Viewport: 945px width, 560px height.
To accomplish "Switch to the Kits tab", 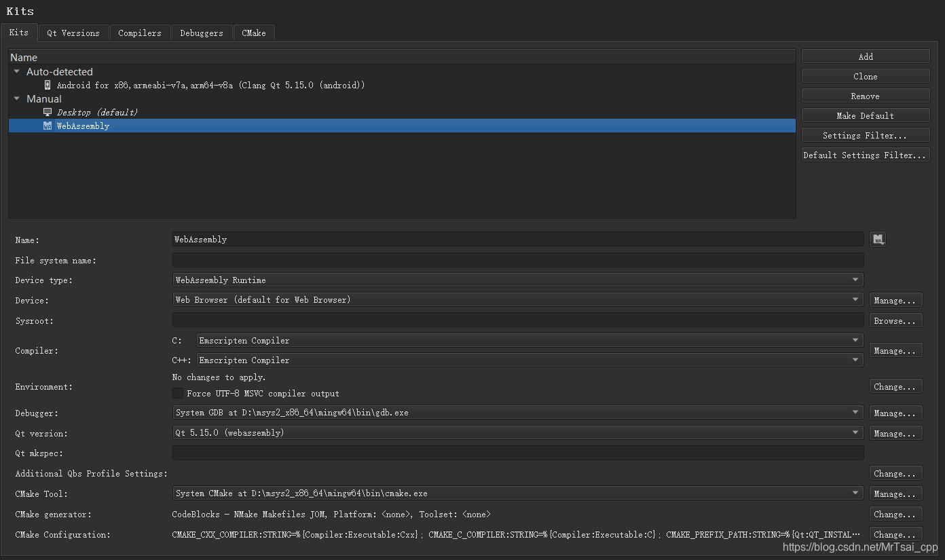I will pyautogui.click(x=19, y=32).
